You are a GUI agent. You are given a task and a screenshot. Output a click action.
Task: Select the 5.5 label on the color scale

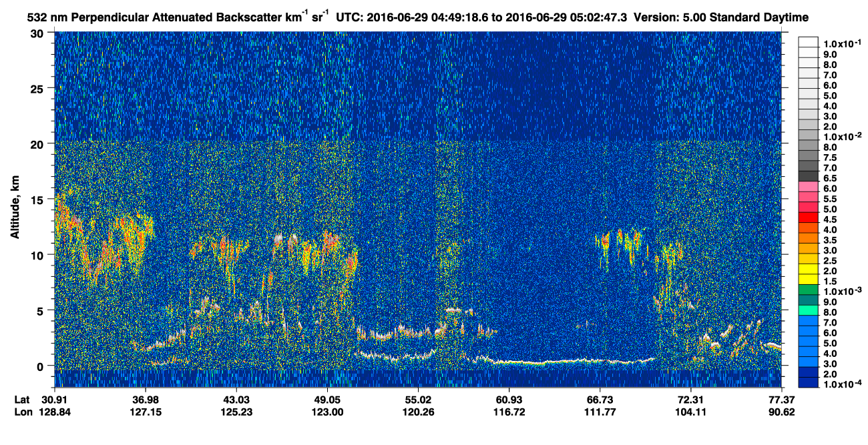click(x=830, y=199)
